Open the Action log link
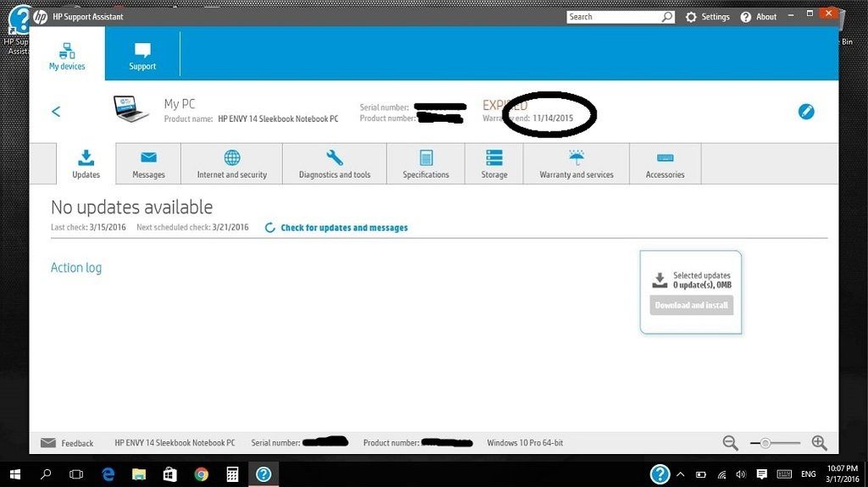Screen dimensions: 868x487 point(76,268)
